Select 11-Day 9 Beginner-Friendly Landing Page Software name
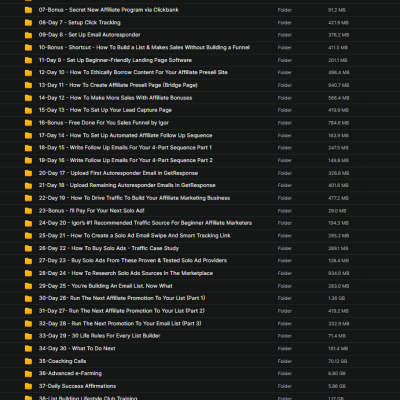400x400 pixels. point(115,60)
